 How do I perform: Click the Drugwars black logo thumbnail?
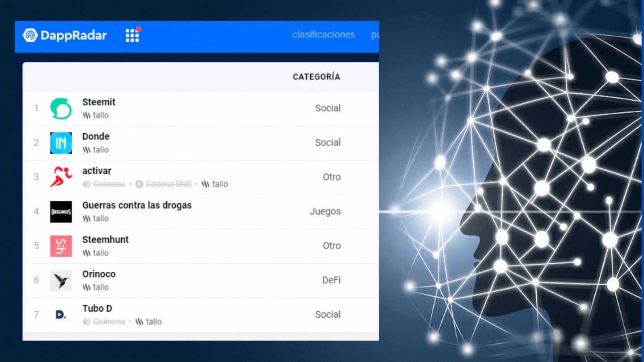[x=61, y=211]
